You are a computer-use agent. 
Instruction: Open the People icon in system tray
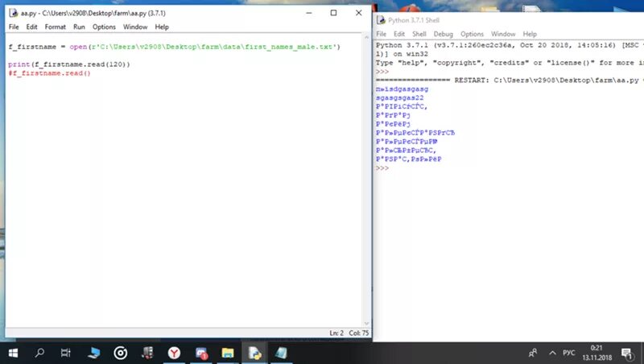533,353
